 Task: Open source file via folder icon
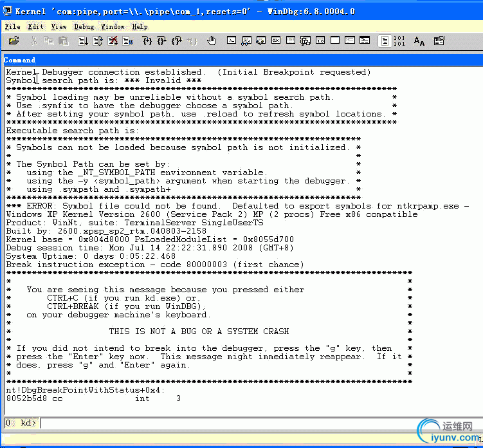(x=14, y=41)
